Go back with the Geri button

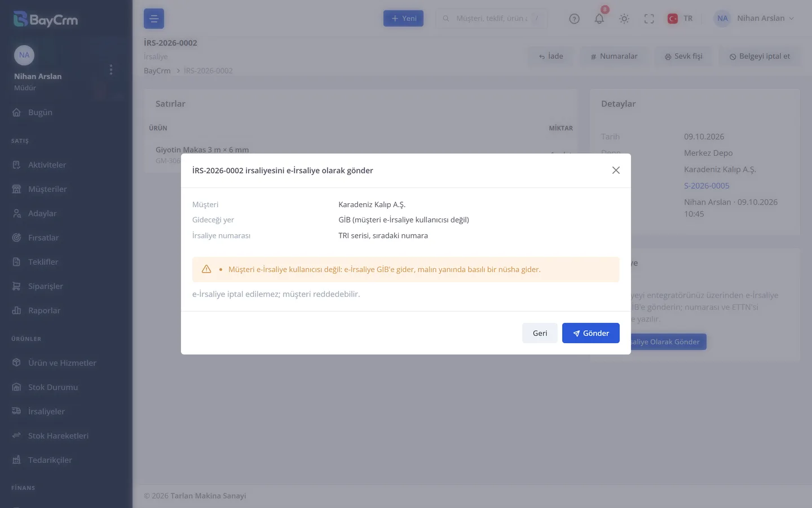pyautogui.click(x=540, y=333)
